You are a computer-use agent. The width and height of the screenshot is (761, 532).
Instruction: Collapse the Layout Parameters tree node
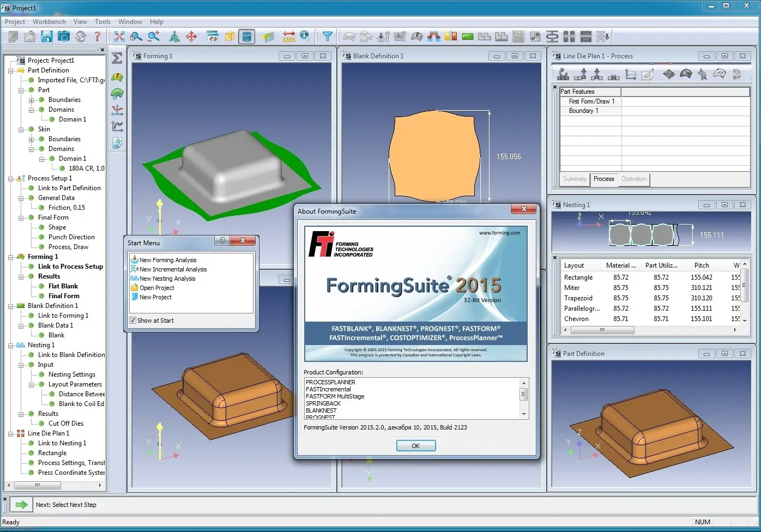(32, 384)
